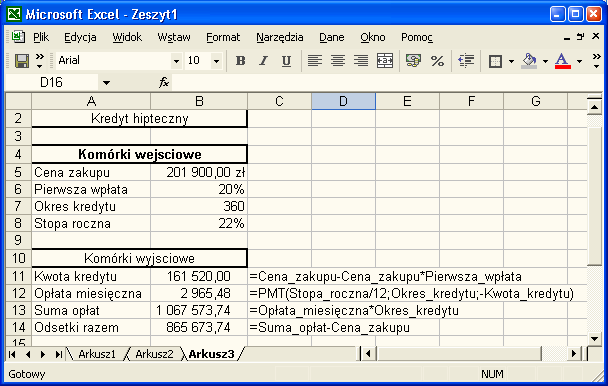This screenshot has height=386, width=608.
Task: Align text left in toolbar
Action: click(314, 61)
